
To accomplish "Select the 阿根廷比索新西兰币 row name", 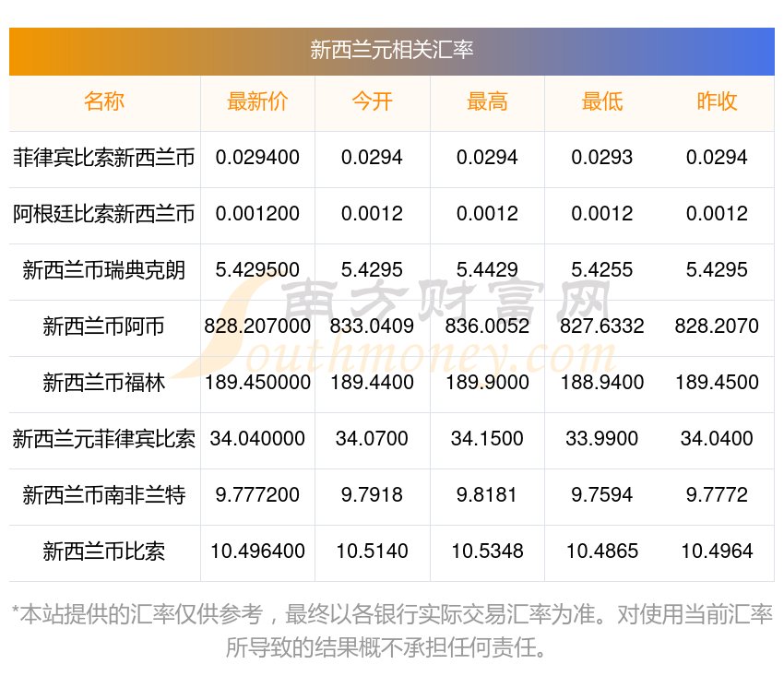I will coord(104,214).
